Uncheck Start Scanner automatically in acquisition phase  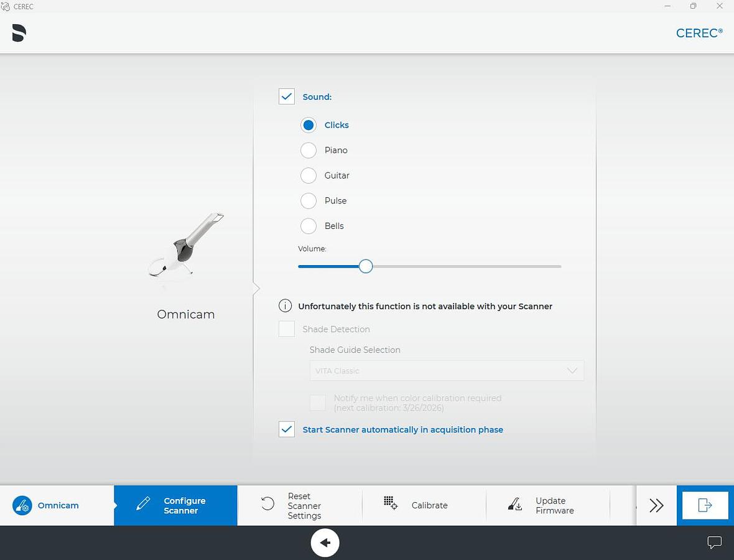[x=287, y=429]
